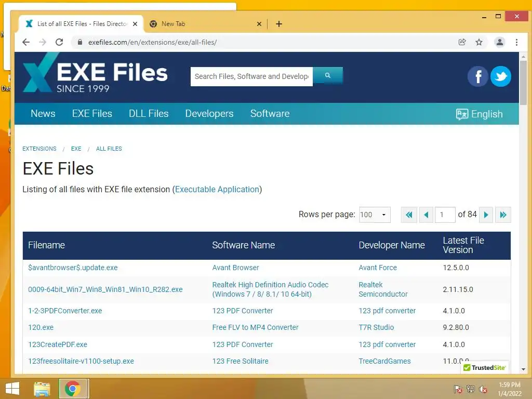This screenshot has width=532, height=399.
Task: Open the Developers menu item
Action: pos(209,113)
